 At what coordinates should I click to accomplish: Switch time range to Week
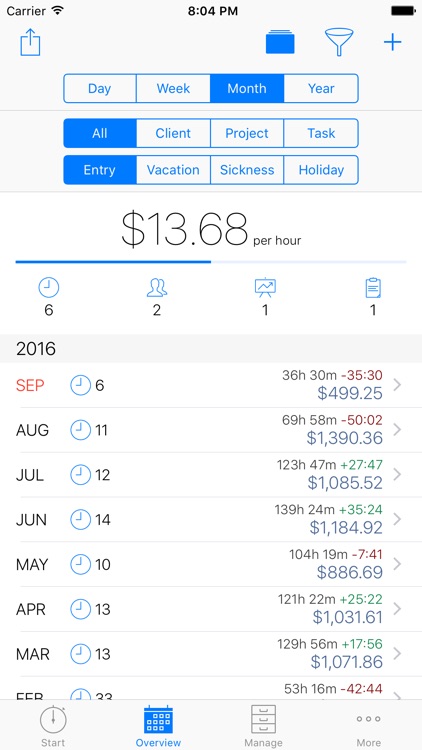point(173,88)
